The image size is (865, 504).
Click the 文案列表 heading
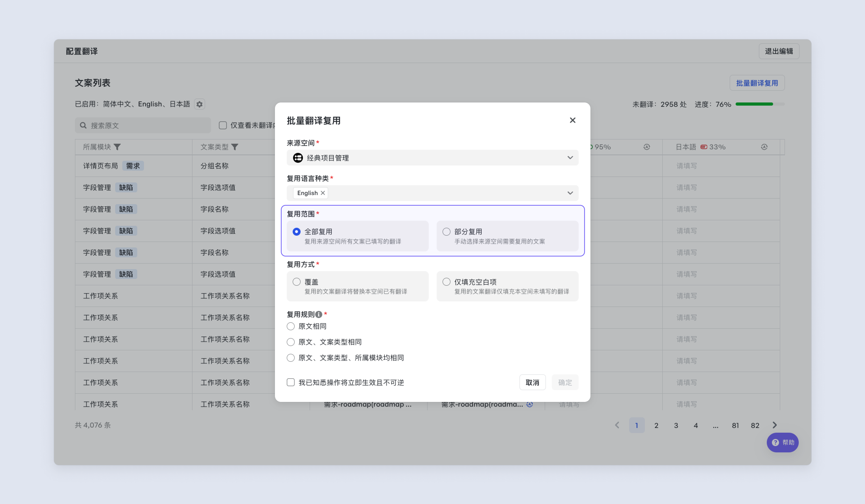[93, 83]
